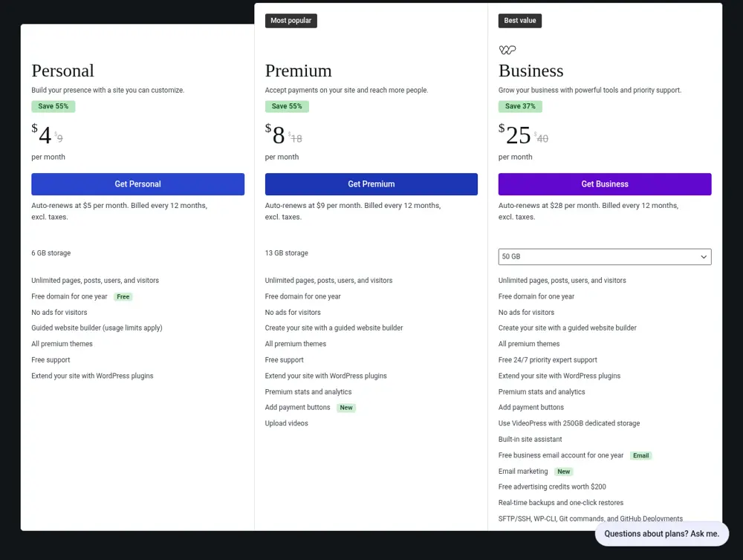
Task: Click the Personal $4 price
Action: [x=42, y=134]
